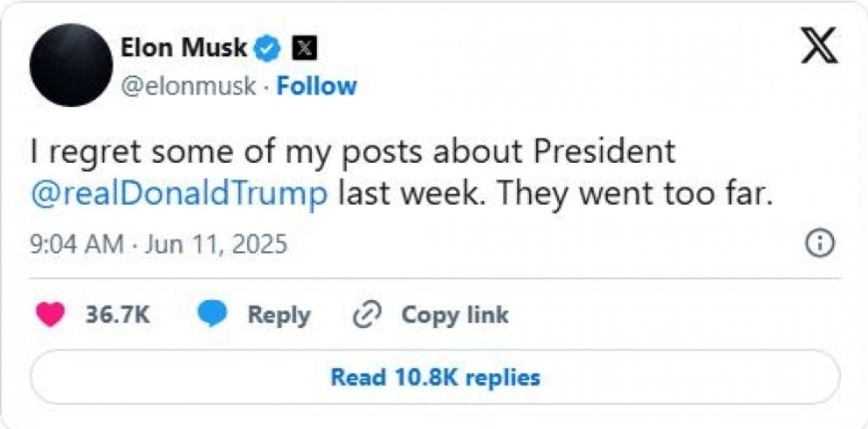
Task: Open the circled info icon
Action: pos(821,243)
